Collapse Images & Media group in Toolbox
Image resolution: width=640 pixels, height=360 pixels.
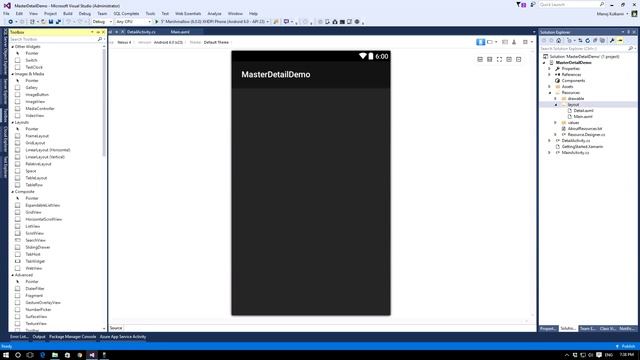click(x=13, y=74)
